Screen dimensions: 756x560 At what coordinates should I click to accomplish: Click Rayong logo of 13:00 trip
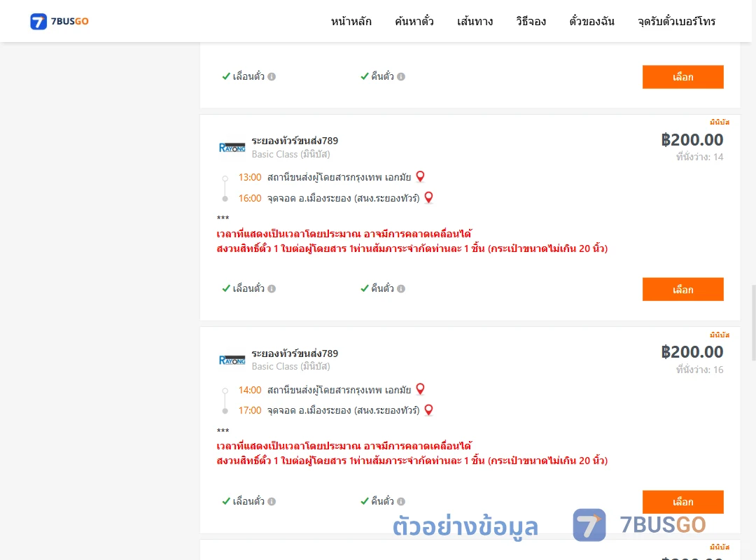tap(232, 148)
